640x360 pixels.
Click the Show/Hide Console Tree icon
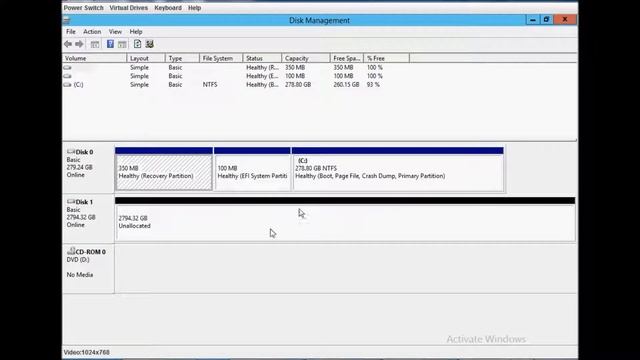[95, 44]
